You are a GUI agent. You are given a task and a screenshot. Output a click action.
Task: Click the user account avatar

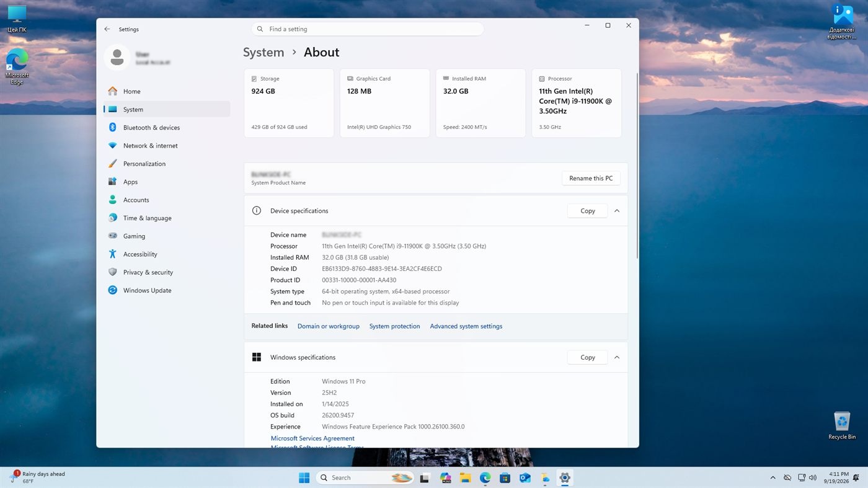click(x=117, y=58)
